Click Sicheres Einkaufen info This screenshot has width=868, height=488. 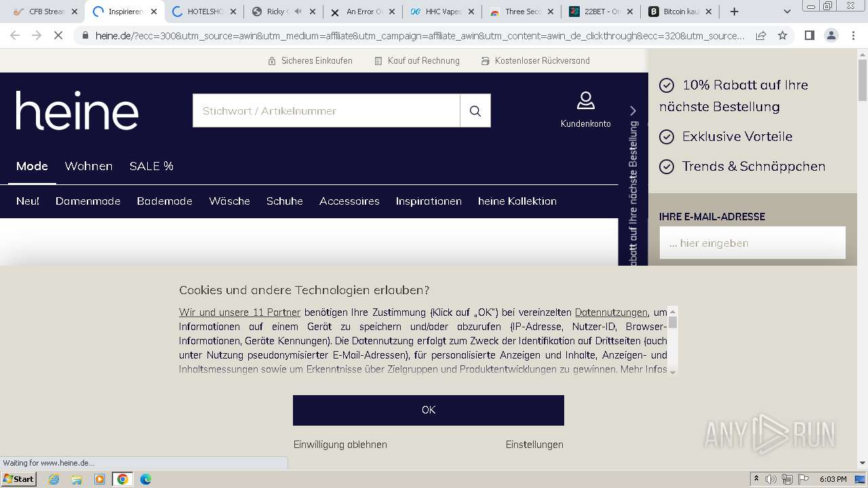pos(311,61)
